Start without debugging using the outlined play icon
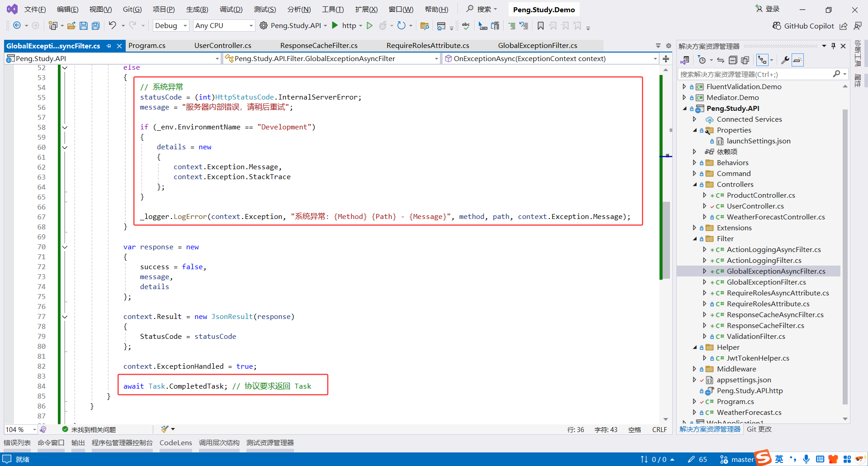 (369, 25)
